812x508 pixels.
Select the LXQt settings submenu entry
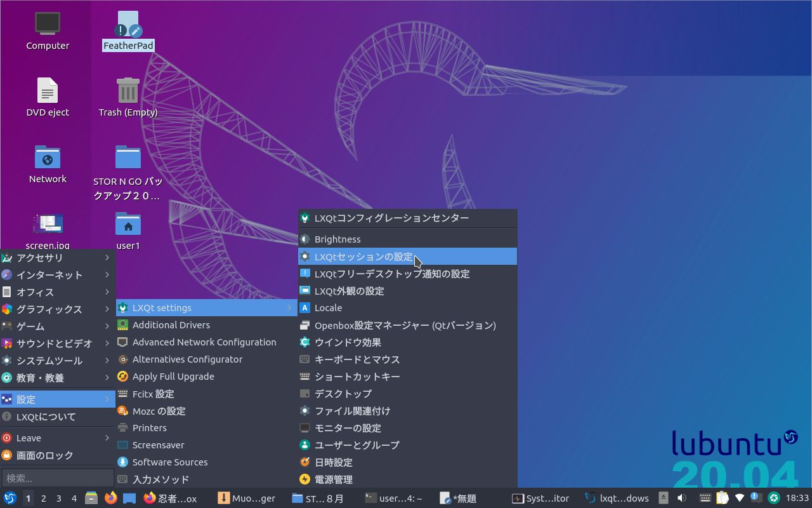207,307
